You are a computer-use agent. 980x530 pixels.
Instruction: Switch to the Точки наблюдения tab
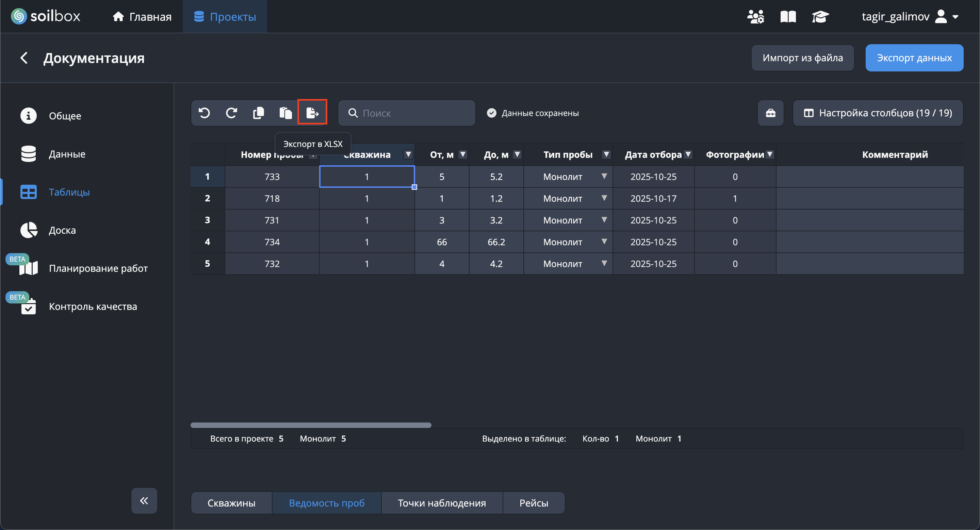pos(442,503)
